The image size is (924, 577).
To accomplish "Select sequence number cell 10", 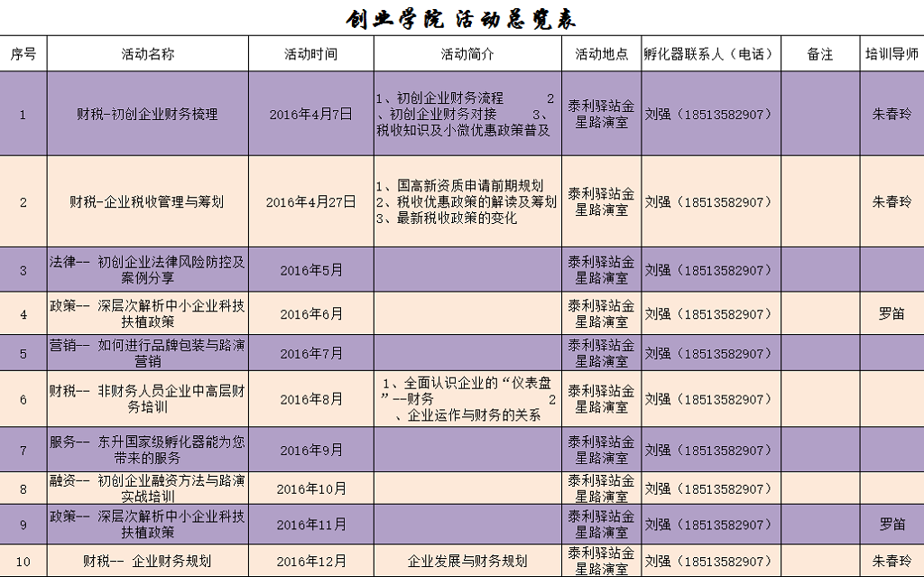I will tap(23, 561).
